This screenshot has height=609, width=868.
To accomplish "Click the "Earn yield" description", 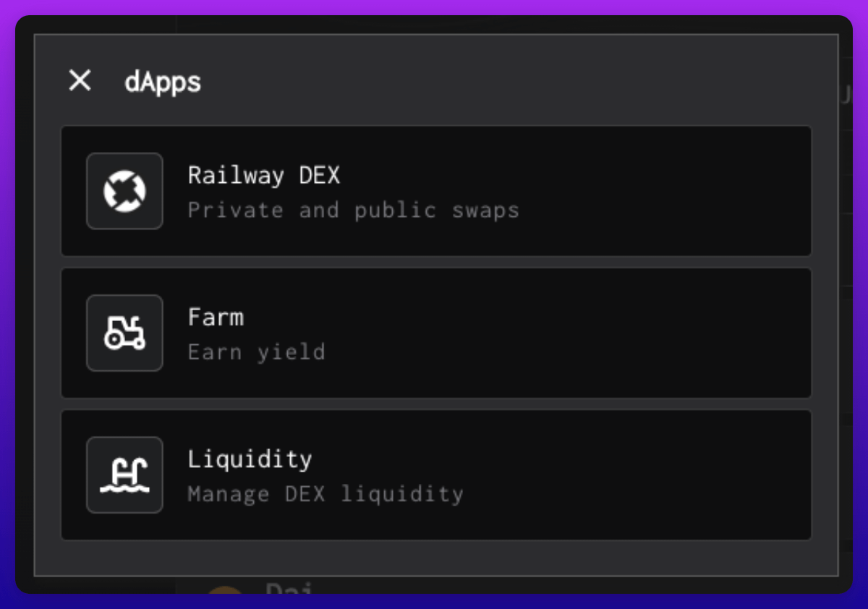I will (256, 352).
